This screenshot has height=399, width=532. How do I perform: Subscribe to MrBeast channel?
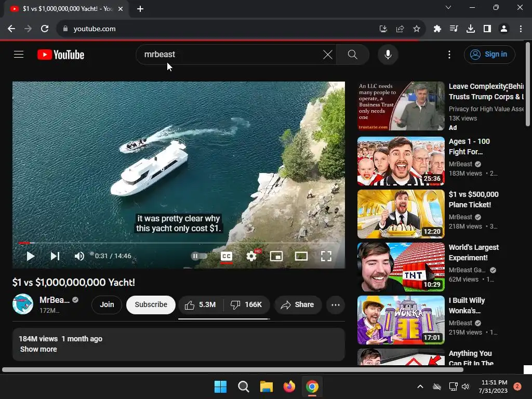[151, 304]
